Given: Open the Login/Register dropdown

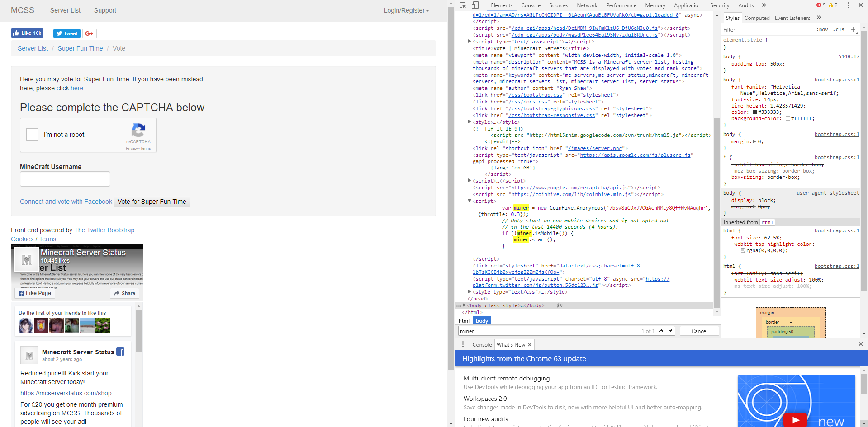Looking at the screenshot, I should pyautogui.click(x=406, y=10).
